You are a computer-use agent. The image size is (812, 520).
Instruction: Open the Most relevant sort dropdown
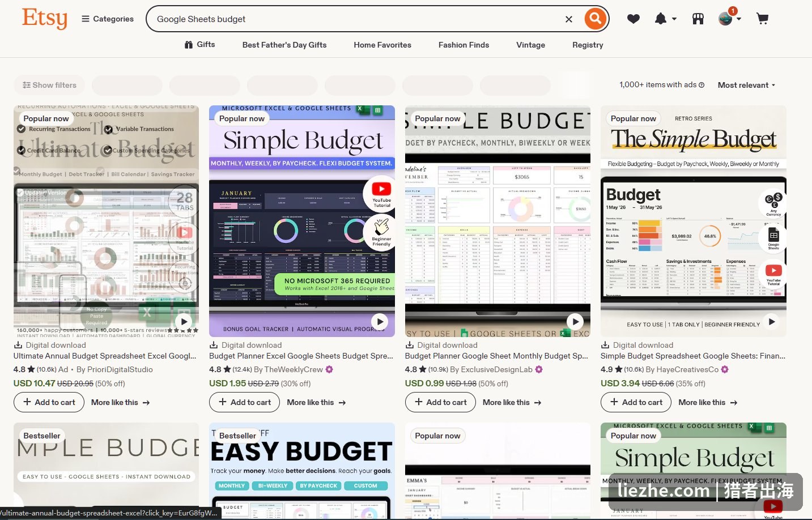(x=746, y=85)
